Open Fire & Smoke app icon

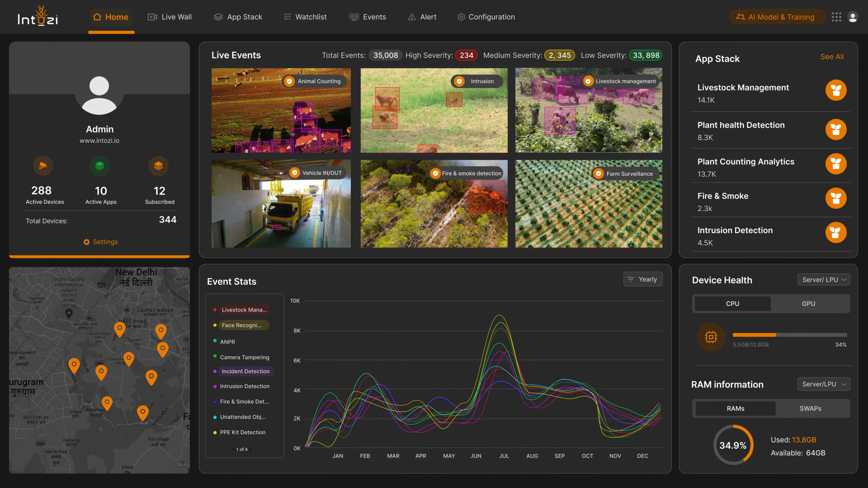coord(836,198)
